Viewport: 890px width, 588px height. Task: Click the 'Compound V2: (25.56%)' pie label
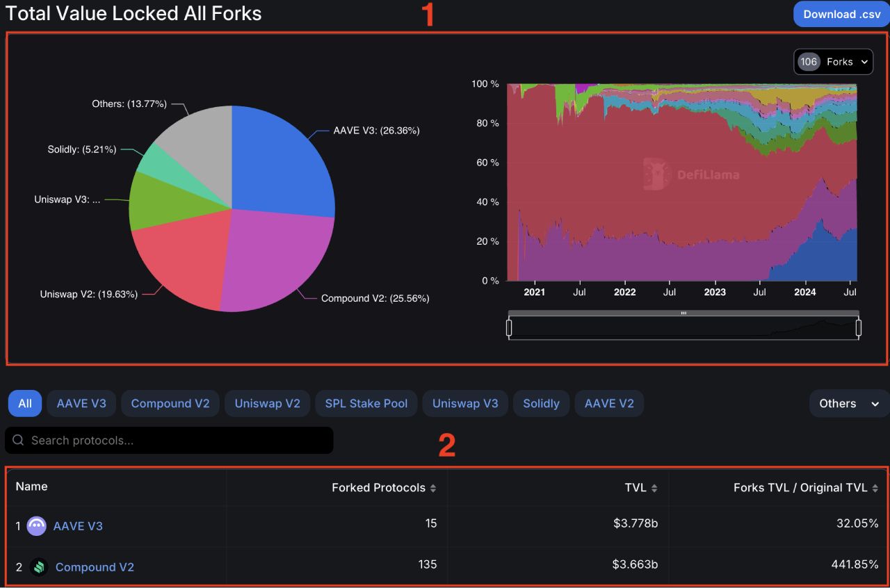tap(375, 298)
